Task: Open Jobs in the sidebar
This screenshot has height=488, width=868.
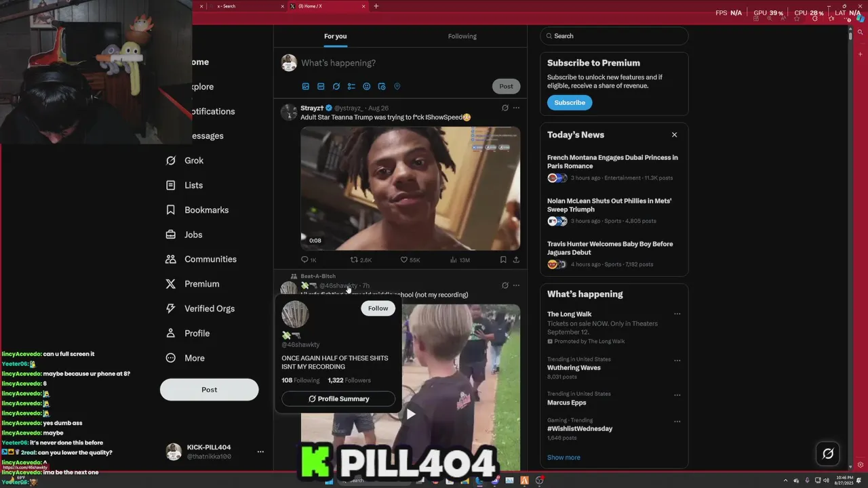Action: point(184,235)
